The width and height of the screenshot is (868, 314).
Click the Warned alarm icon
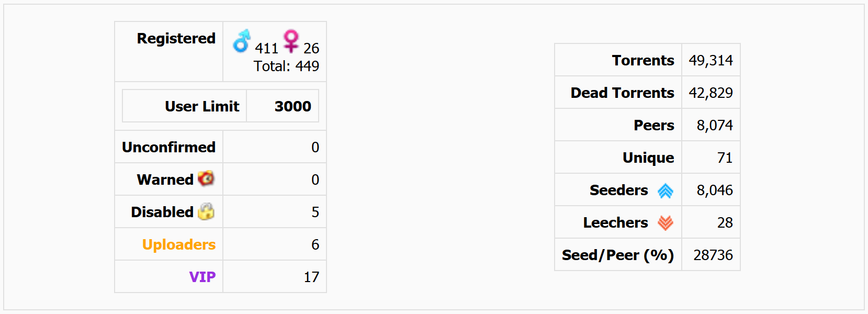206,178
